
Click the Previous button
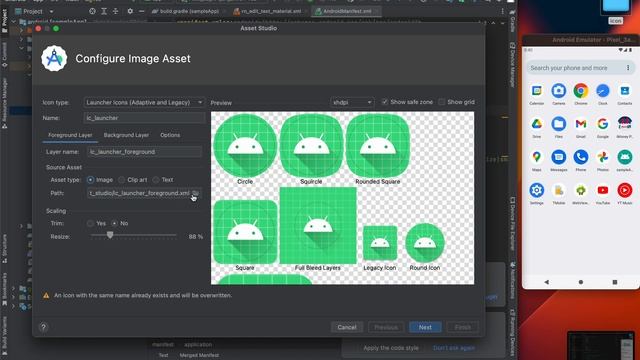click(x=386, y=327)
